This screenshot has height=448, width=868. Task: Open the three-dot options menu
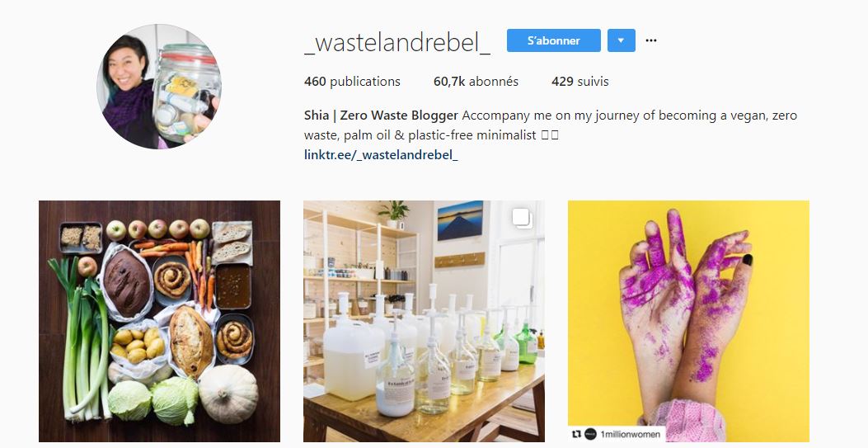[651, 40]
